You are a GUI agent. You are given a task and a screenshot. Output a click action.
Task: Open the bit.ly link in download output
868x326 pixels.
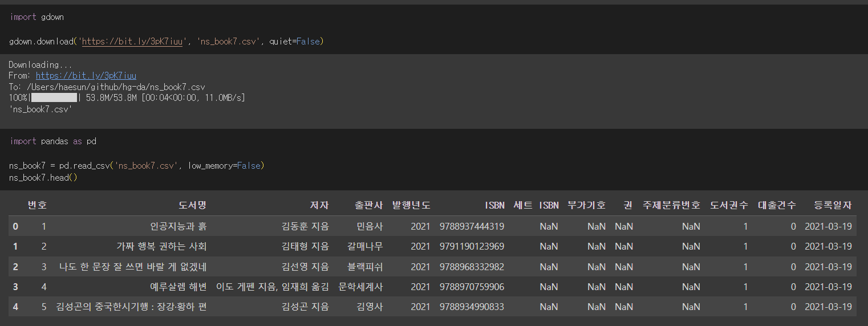click(86, 76)
